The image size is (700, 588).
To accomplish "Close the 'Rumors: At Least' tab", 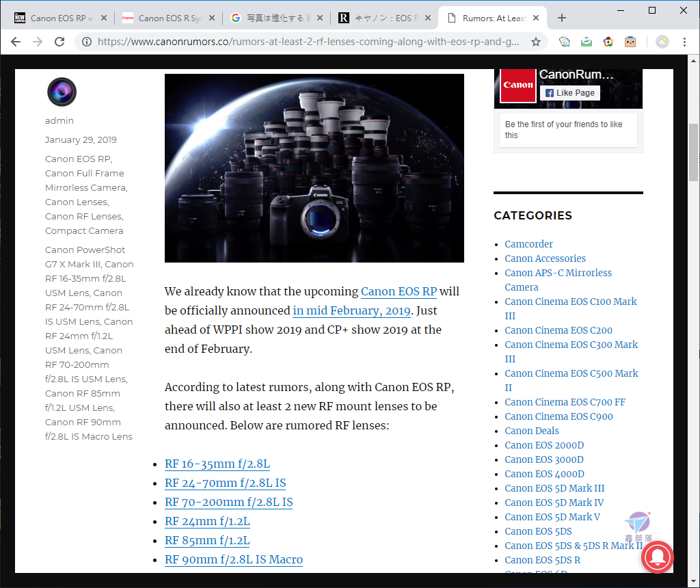I will click(536, 18).
